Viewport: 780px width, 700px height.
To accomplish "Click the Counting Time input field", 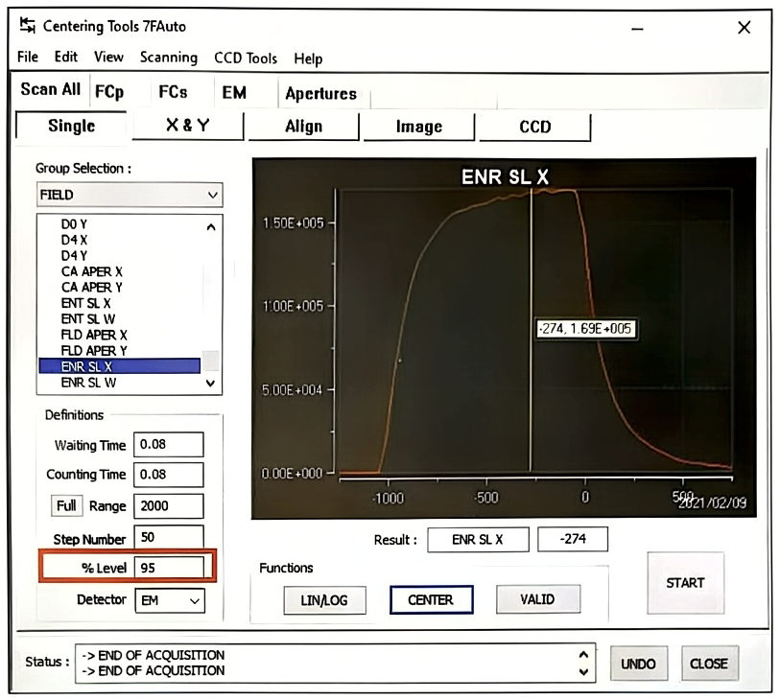I will [x=168, y=475].
